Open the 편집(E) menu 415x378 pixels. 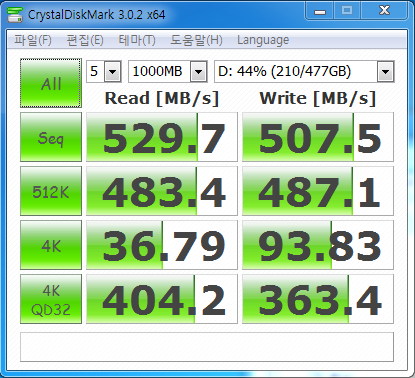tap(85, 40)
